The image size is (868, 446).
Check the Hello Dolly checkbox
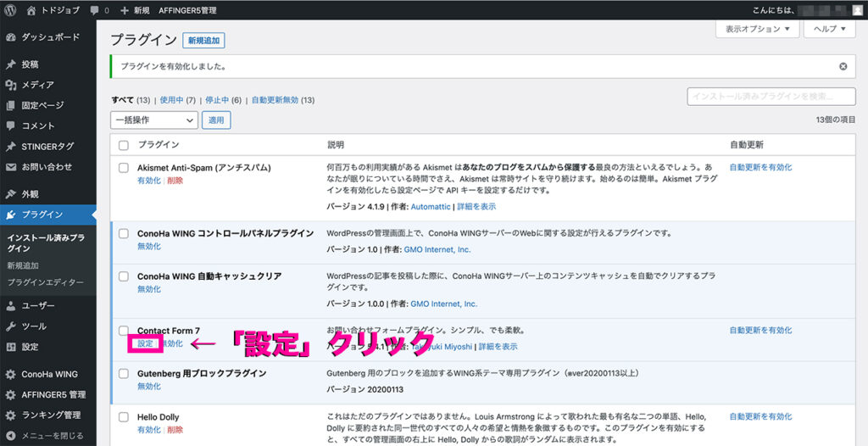(x=124, y=416)
